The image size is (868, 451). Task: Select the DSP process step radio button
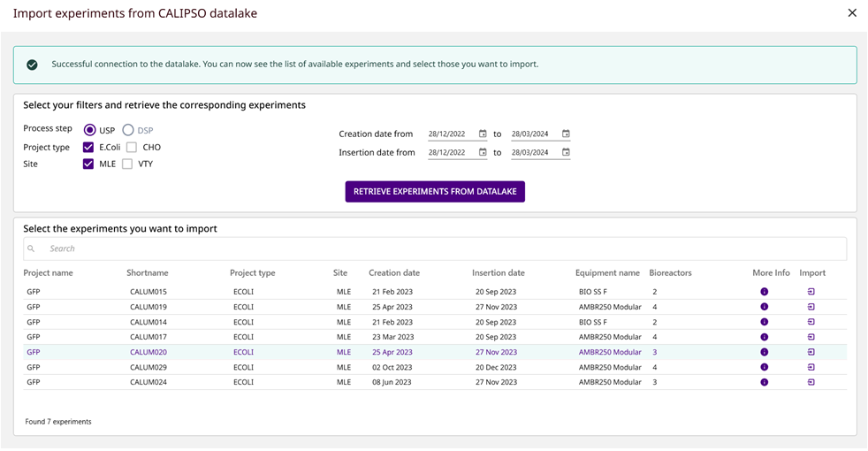tap(128, 130)
